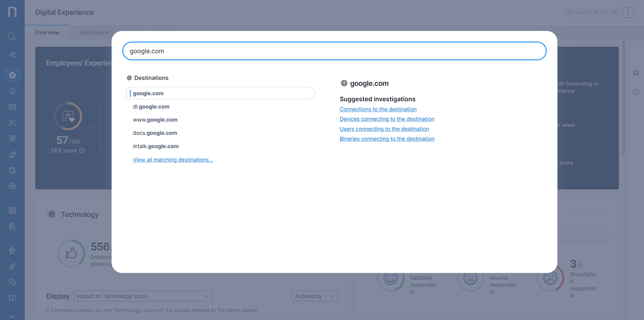Viewport: 644px width, 320px height.
Task: Open Binaries connecting to the destination
Action: [387, 139]
